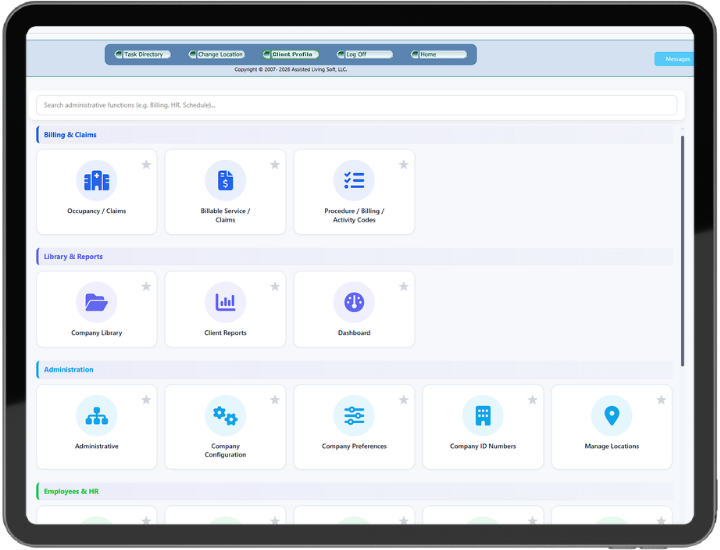This screenshot has height=550, width=720.
Task: Click the Company ID Numbers label
Action: (x=483, y=446)
